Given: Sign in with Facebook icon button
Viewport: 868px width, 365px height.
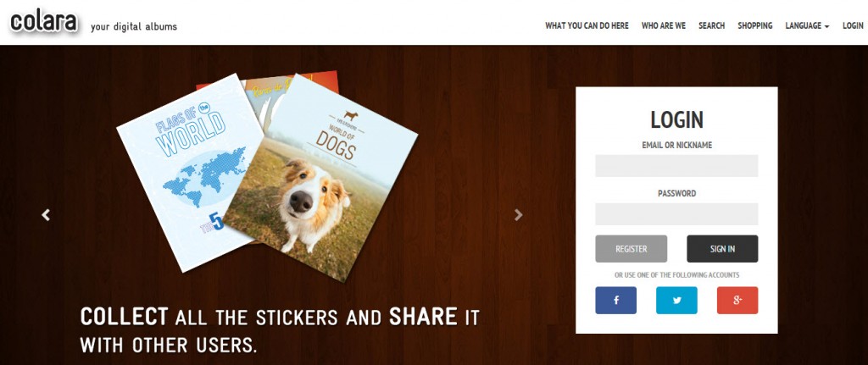Looking at the screenshot, I should pyautogui.click(x=615, y=300).
